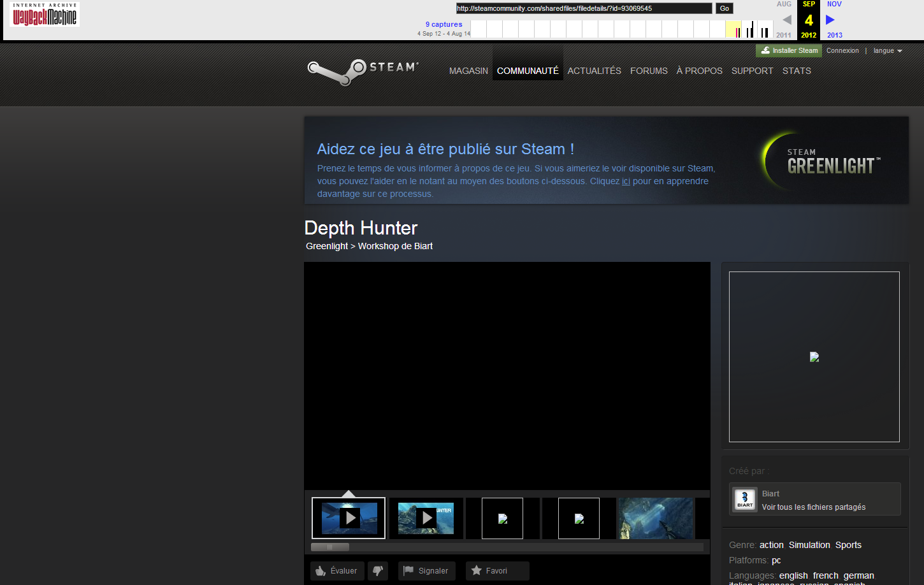Click the Steam logo

click(x=363, y=72)
